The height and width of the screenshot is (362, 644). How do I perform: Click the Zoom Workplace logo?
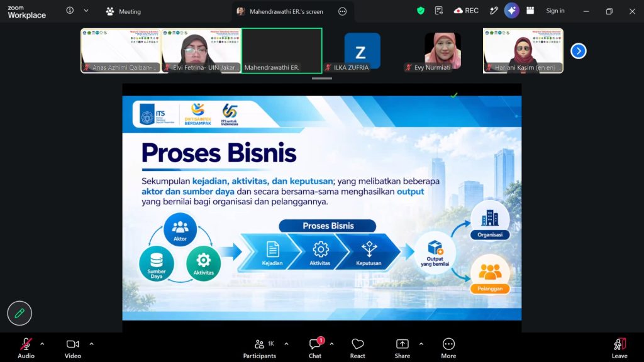[x=26, y=12]
